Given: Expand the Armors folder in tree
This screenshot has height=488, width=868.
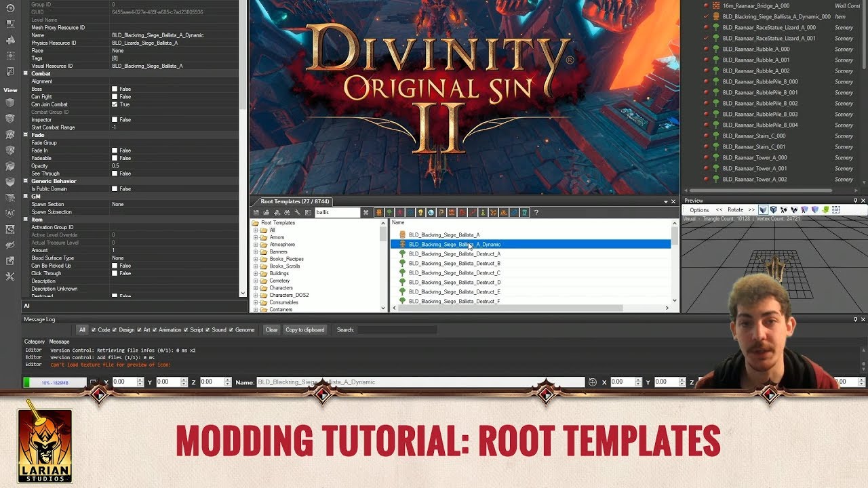Looking at the screenshot, I should pos(256,237).
